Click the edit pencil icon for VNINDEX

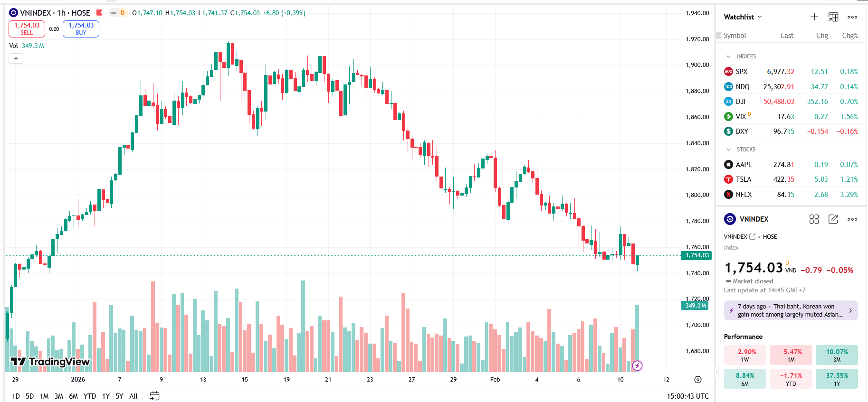point(833,219)
